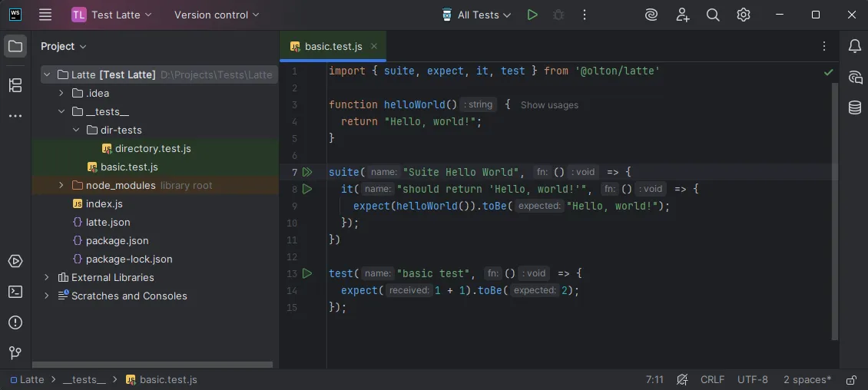Image resolution: width=868 pixels, height=390 pixels.
Task: Click the Debug bug icon in toolbar
Action: [x=558, y=15]
